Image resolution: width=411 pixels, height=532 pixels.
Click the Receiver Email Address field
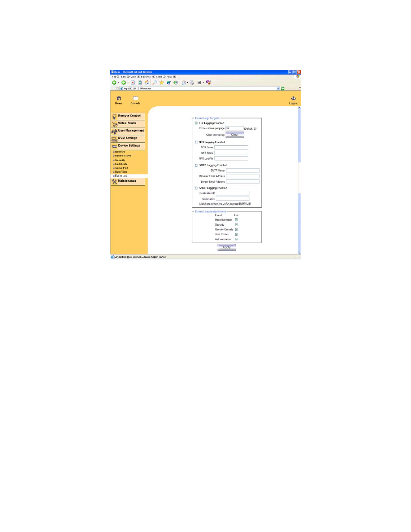(x=243, y=176)
